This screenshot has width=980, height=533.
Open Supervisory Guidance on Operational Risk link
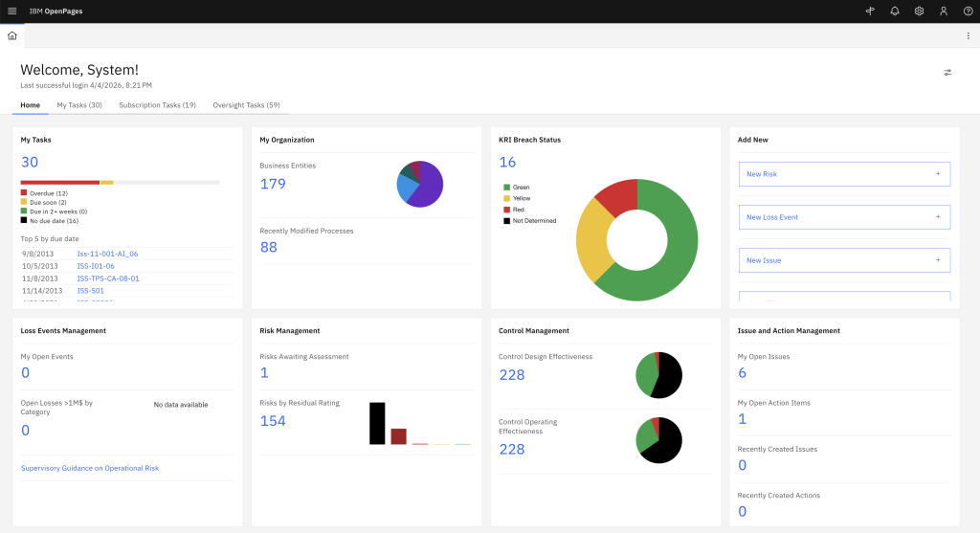coord(90,468)
